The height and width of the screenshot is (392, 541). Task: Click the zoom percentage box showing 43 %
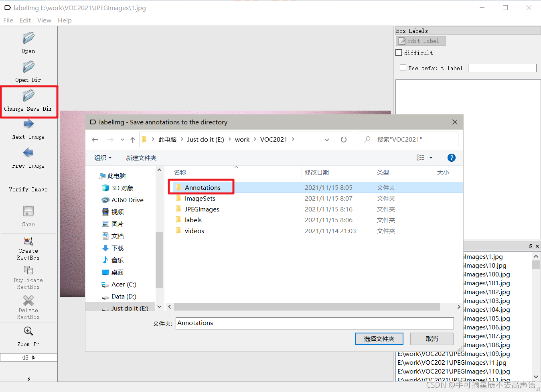coord(28,357)
